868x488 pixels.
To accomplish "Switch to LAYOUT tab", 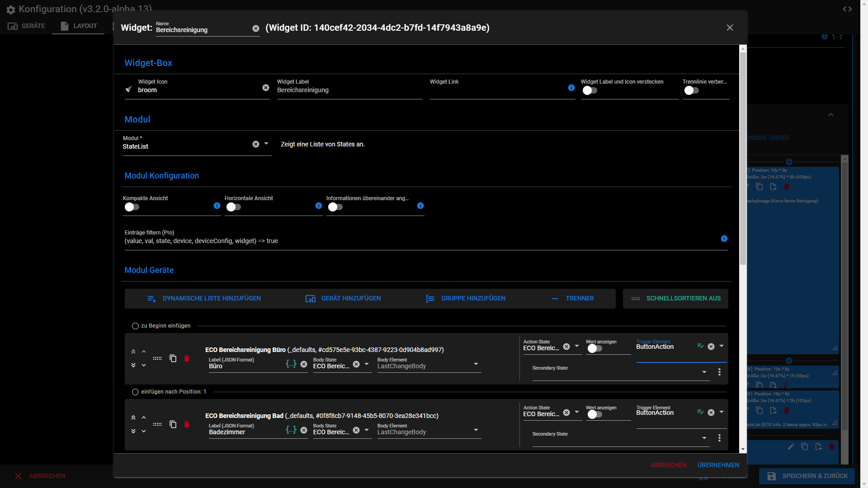I will (x=79, y=26).
